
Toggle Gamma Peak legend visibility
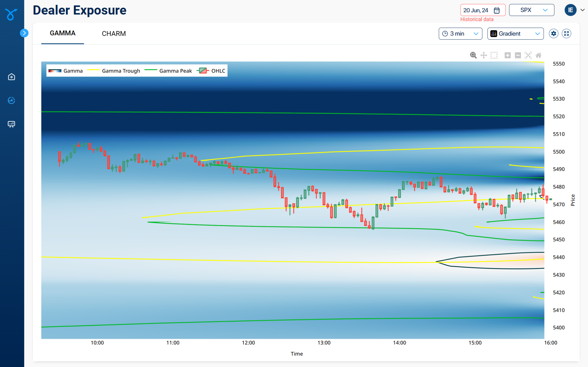[175, 71]
